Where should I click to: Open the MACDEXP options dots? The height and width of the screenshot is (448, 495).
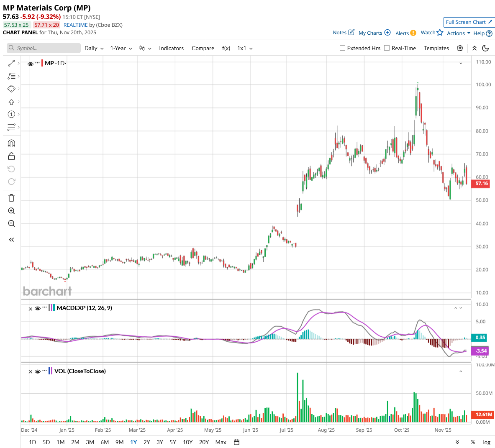pyautogui.click(x=44, y=307)
